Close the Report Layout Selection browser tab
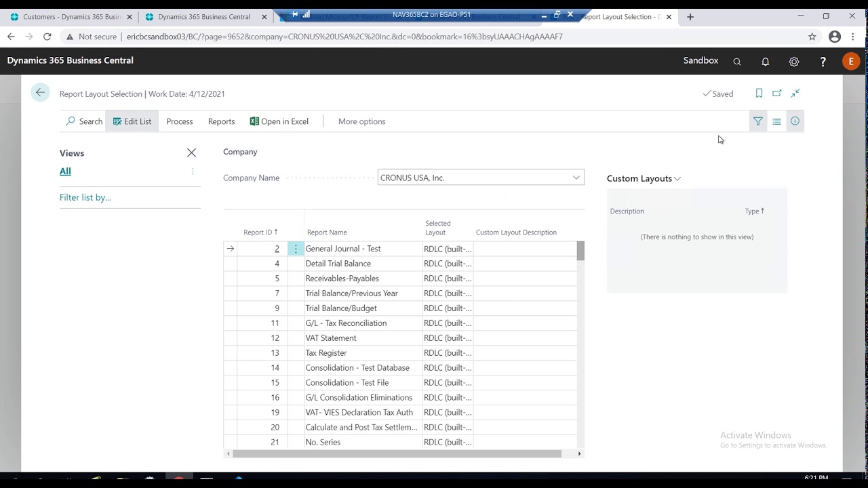 point(669,16)
